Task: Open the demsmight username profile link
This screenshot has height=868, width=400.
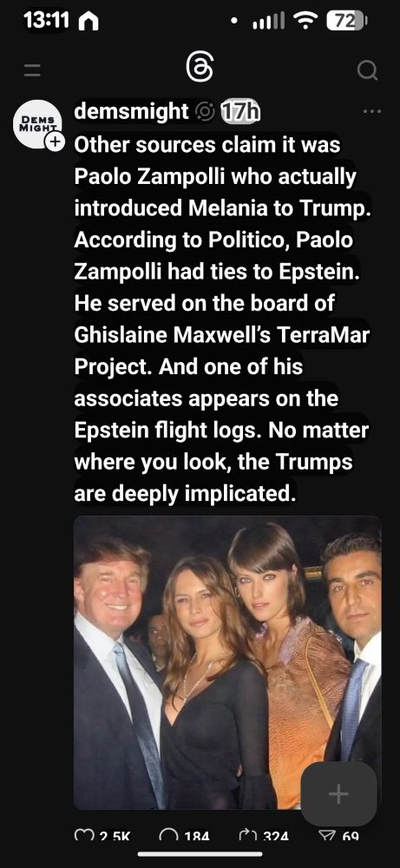Action: click(x=131, y=112)
